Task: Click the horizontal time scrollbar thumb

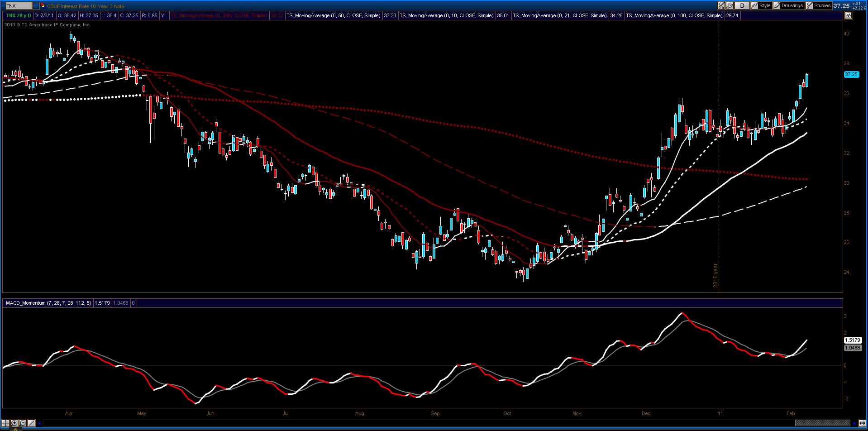Action: coord(824,423)
